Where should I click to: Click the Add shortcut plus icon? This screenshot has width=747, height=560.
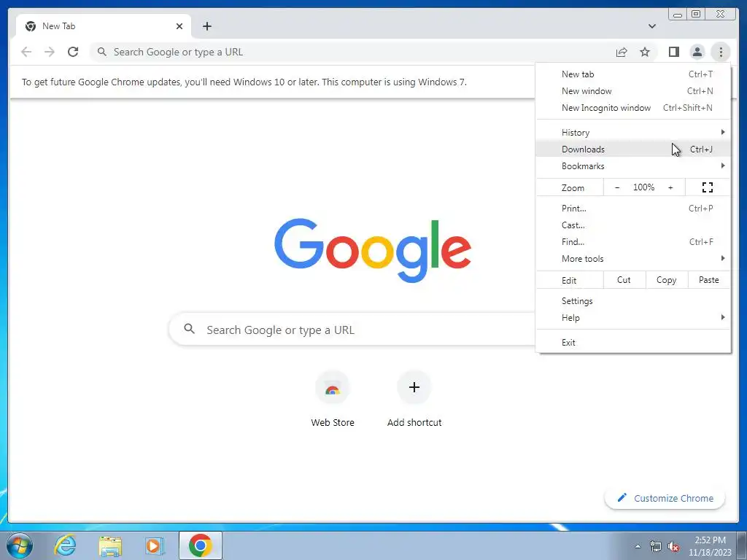[x=414, y=387]
